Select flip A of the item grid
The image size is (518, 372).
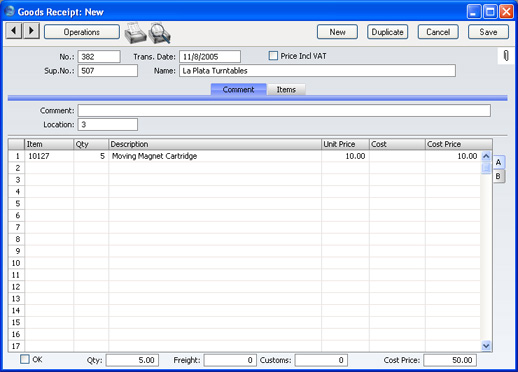[x=499, y=162]
